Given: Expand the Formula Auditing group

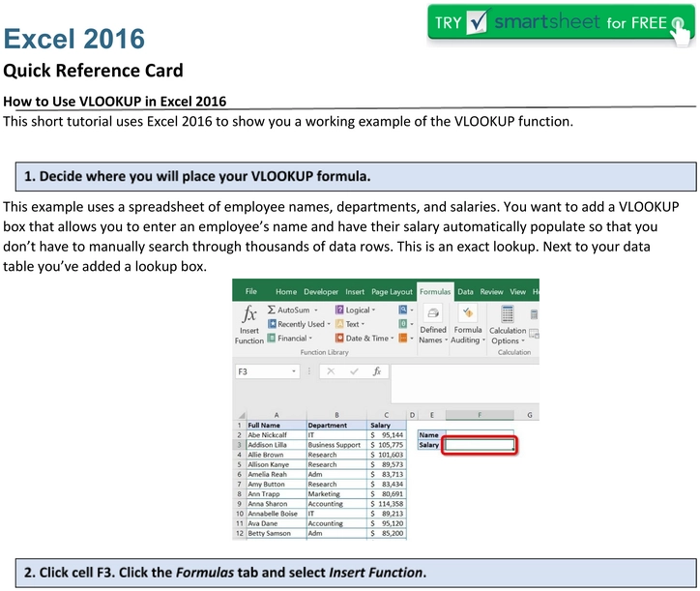Looking at the screenshot, I should point(468,325).
